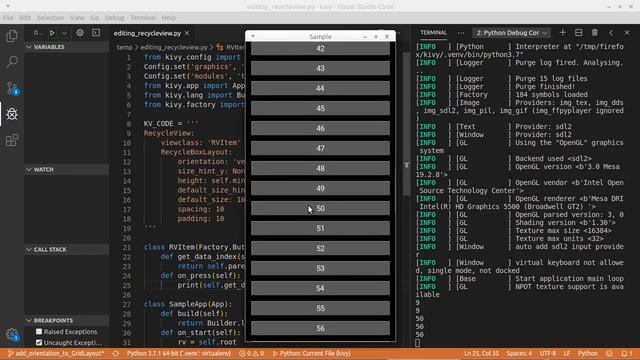
Task: Open the Debug view bug icon
Action: [12, 114]
